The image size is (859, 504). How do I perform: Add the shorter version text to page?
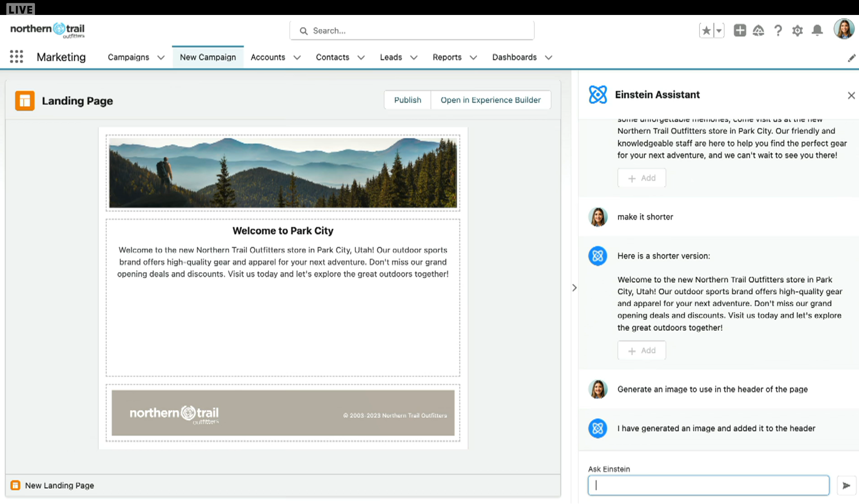coord(642,350)
